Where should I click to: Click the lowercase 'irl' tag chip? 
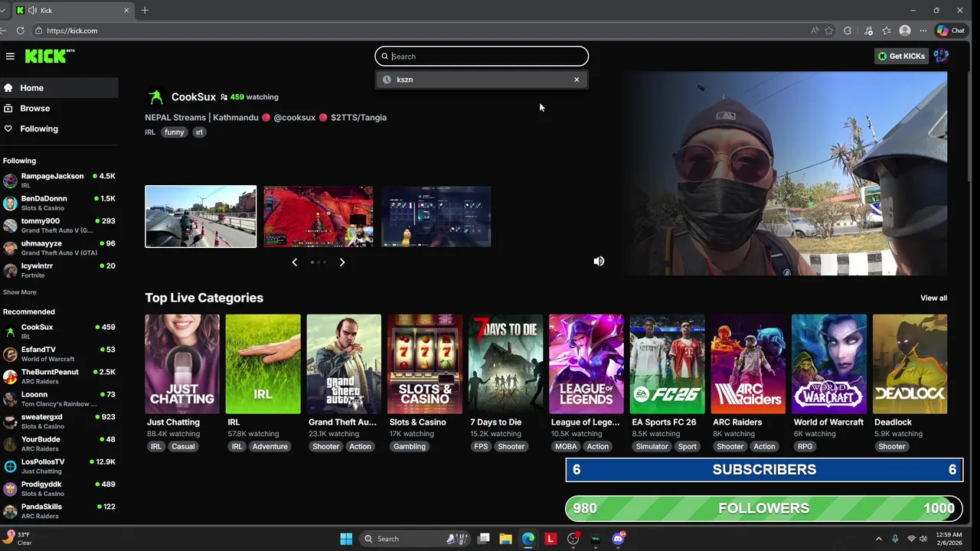199,132
